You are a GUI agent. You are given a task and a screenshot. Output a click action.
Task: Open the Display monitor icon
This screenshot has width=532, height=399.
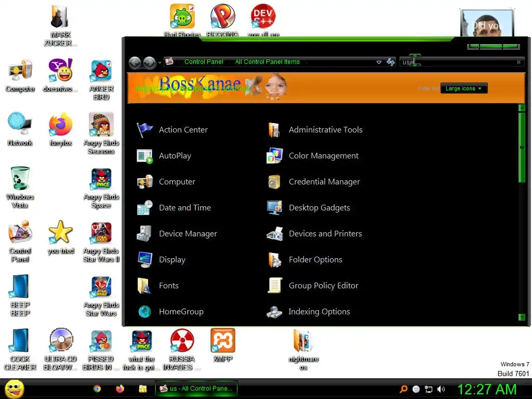click(x=145, y=260)
